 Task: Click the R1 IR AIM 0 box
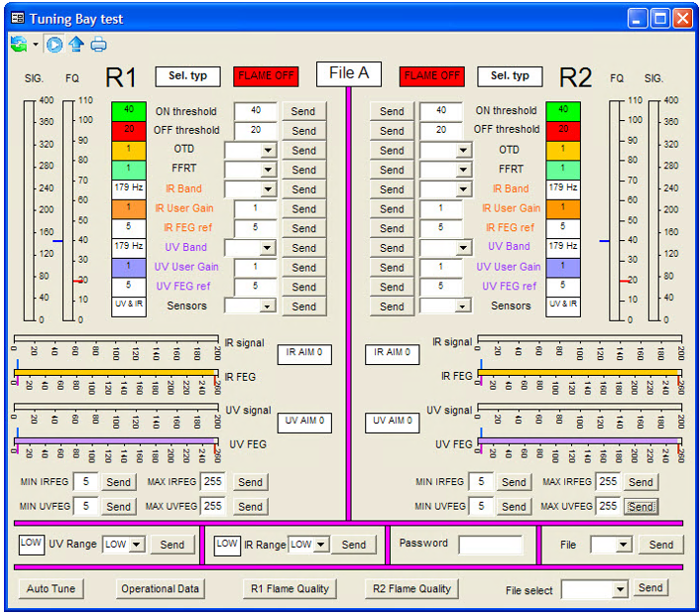pyautogui.click(x=304, y=354)
